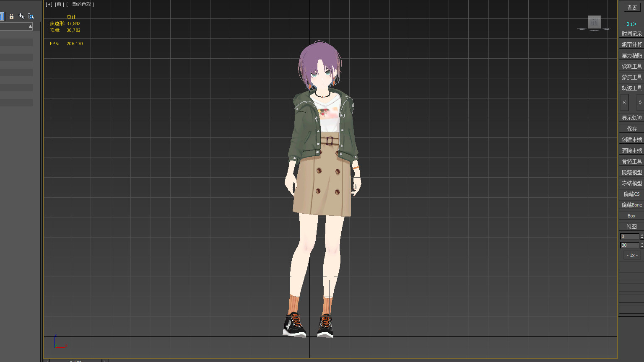The width and height of the screenshot is (644, 362).
Task: Toggle 隐藏Bone to hide bones
Action: pyautogui.click(x=631, y=205)
